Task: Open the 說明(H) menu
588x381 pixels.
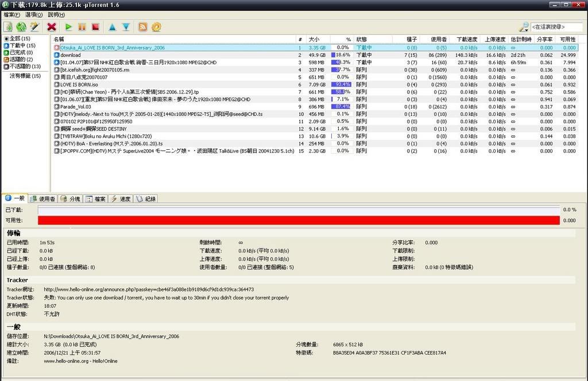Action: [x=56, y=14]
